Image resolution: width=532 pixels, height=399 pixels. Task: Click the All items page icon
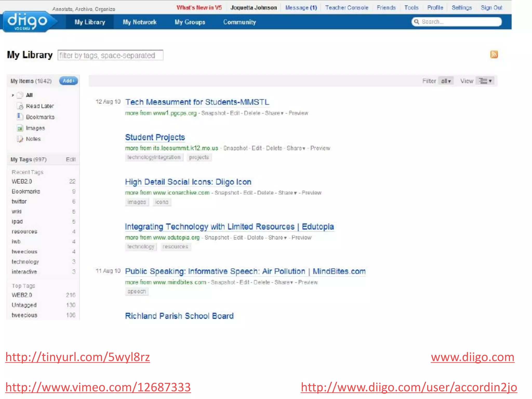pyautogui.click(x=20, y=95)
